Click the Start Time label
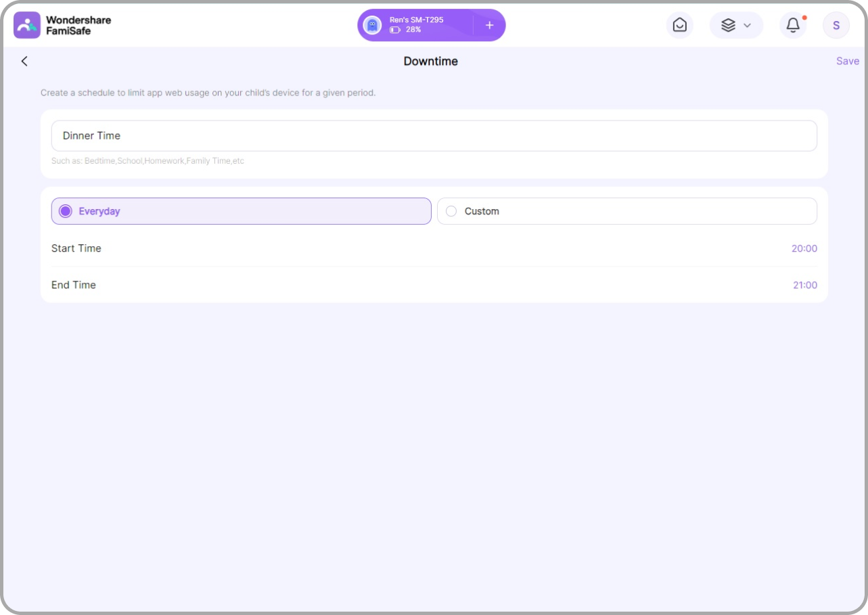868x615 pixels. (x=76, y=248)
